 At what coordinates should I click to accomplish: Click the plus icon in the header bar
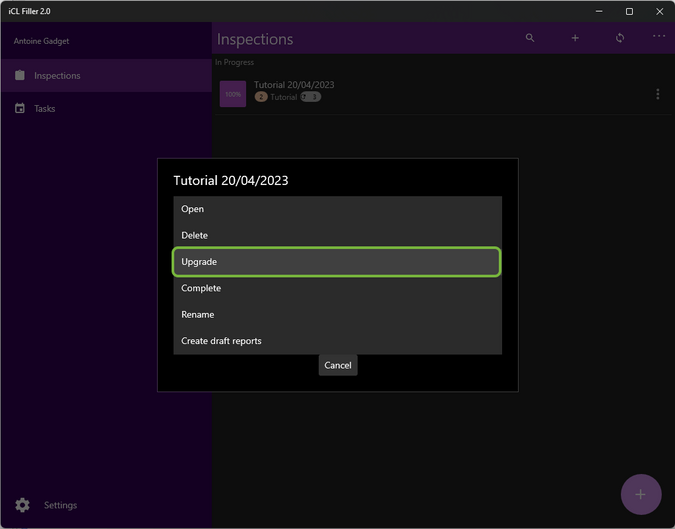[575, 38]
